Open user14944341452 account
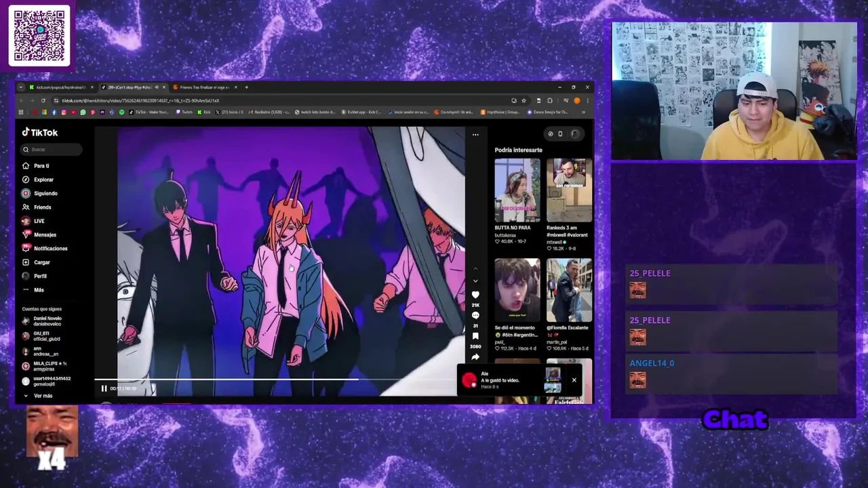 click(46, 382)
